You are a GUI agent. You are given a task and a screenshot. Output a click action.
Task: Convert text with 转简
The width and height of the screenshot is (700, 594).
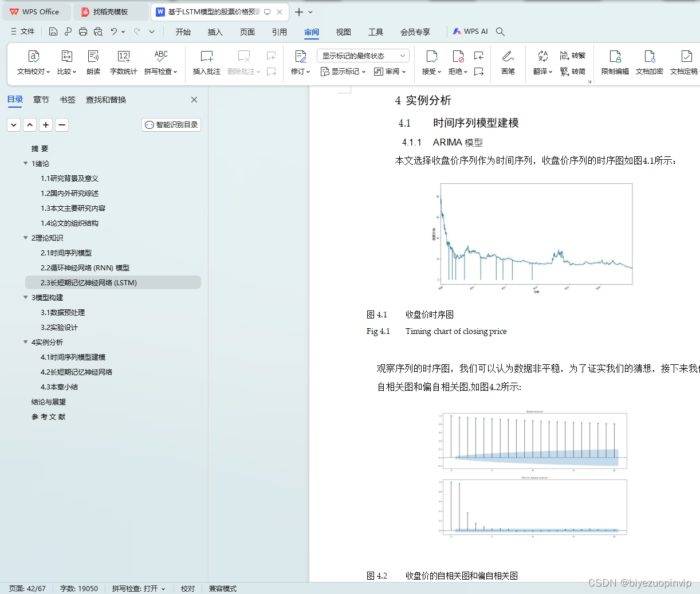coord(573,72)
